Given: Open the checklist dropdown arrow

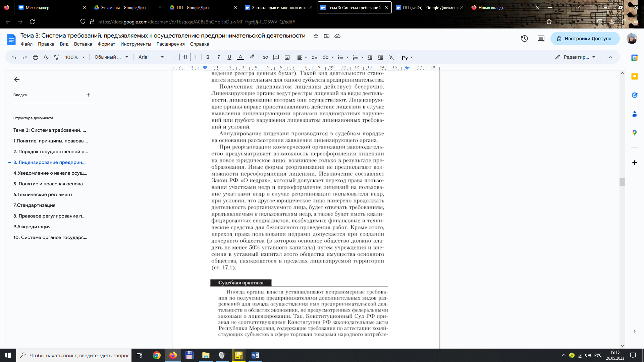Looking at the screenshot, I should (333, 57).
